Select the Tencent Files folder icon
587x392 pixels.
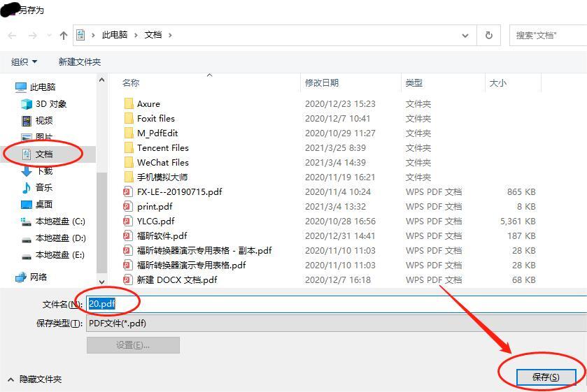pyautogui.click(x=129, y=147)
